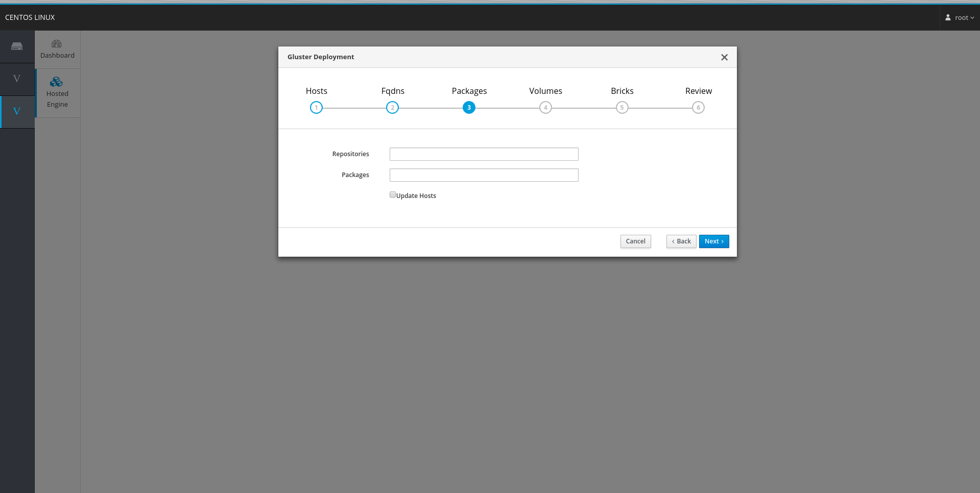Go back using the Back button
This screenshot has height=493, width=980.
(x=681, y=241)
